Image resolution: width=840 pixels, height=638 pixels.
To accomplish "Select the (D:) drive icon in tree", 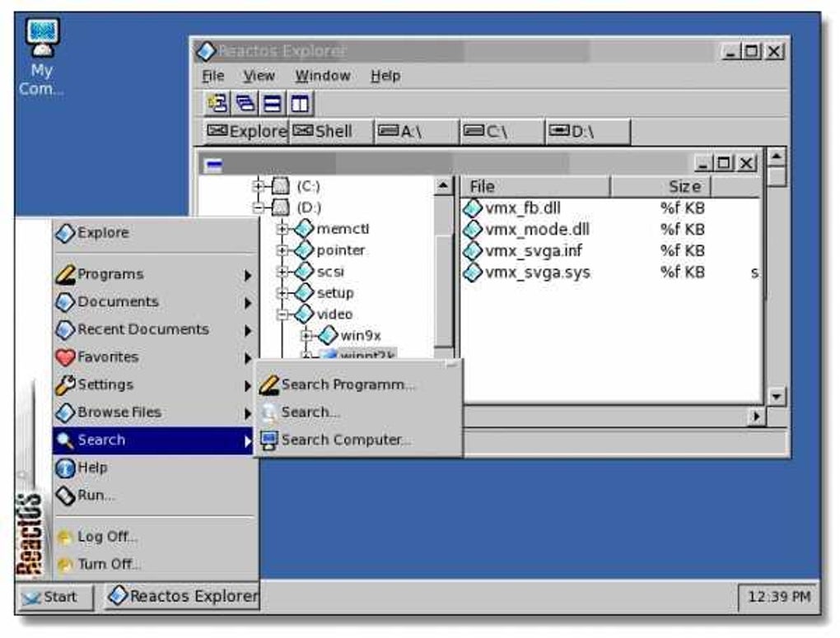I will click(x=280, y=207).
